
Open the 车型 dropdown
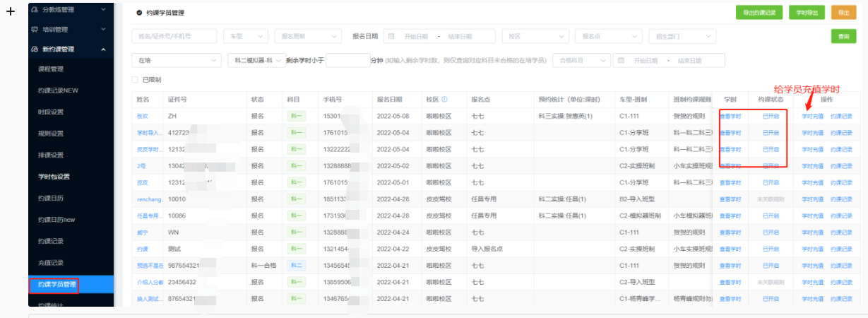point(244,36)
